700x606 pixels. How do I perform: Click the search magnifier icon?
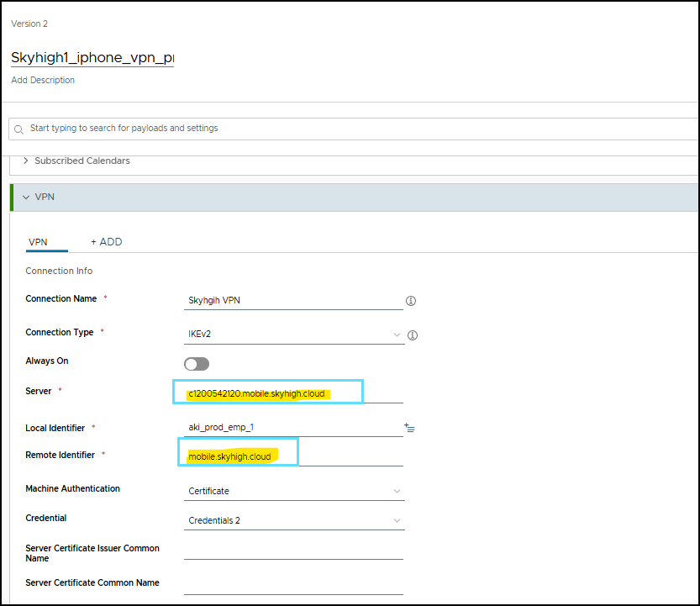coord(19,129)
